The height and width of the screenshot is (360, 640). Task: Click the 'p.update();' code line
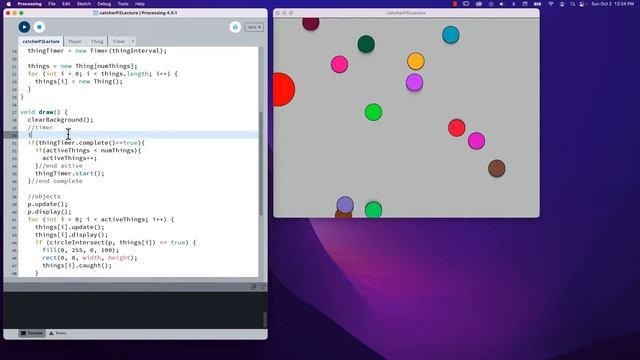pos(47,204)
